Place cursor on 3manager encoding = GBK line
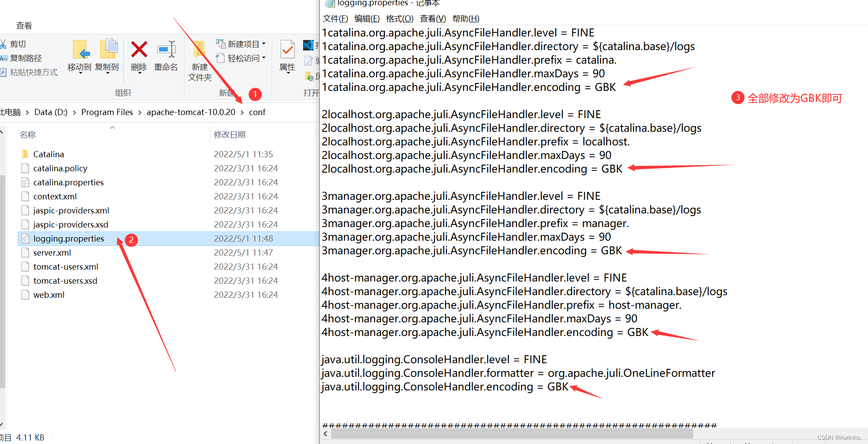 (x=472, y=250)
